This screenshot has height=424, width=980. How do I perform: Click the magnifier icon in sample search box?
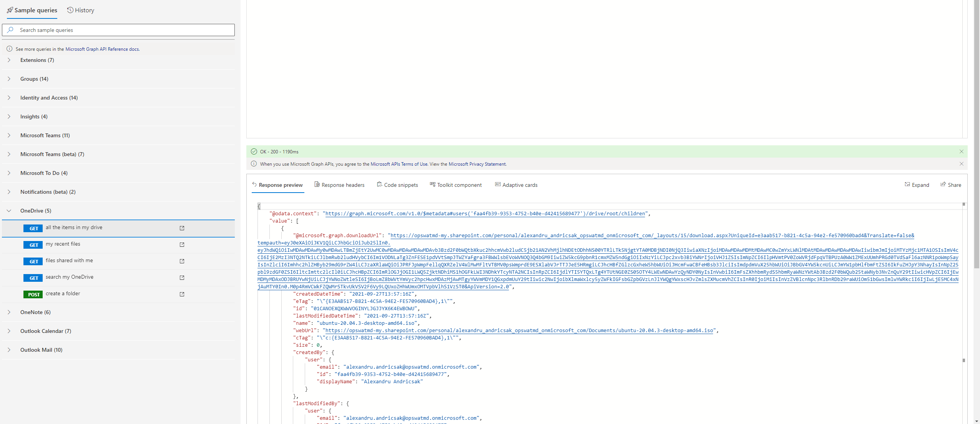(x=10, y=30)
